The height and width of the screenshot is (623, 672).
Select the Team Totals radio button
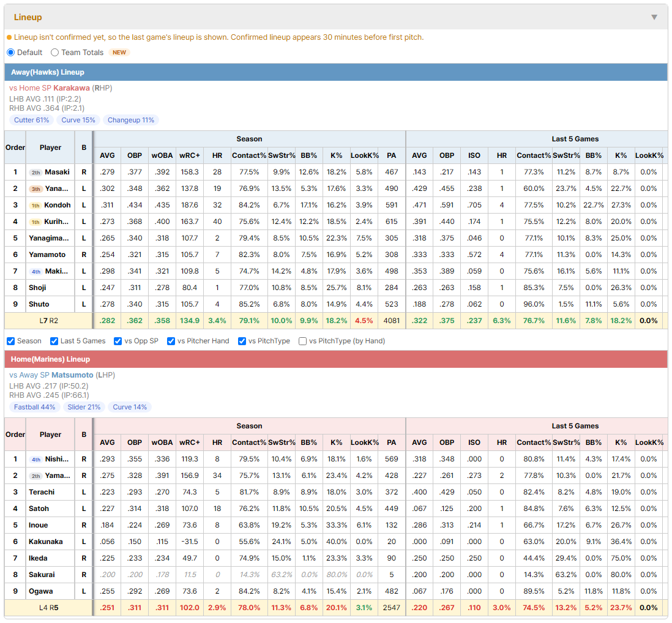click(54, 52)
